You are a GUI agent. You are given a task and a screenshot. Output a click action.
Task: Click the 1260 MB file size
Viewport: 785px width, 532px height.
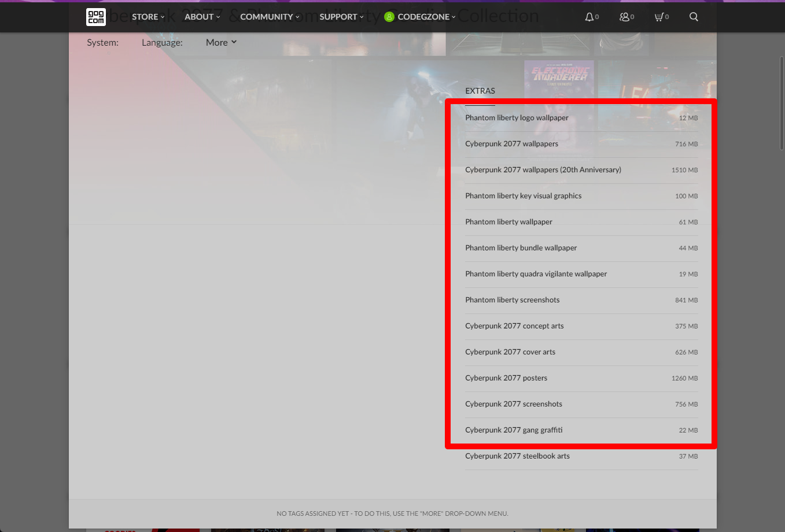(x=684, y=378)
